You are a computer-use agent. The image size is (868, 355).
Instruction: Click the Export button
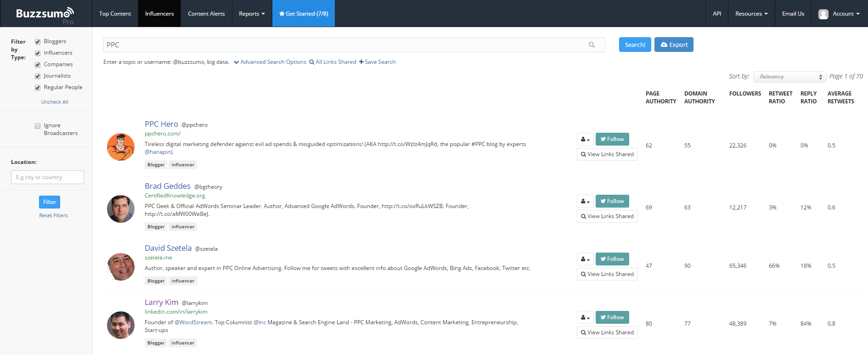click(x=674, y=45)
